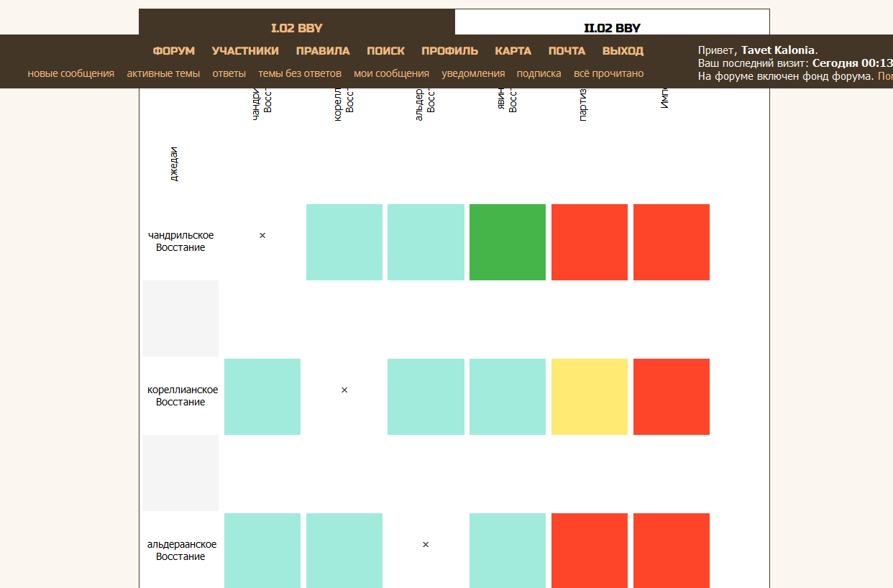Open the ФОРУМ menu item

pyautogui.click(x=174, y=51)
